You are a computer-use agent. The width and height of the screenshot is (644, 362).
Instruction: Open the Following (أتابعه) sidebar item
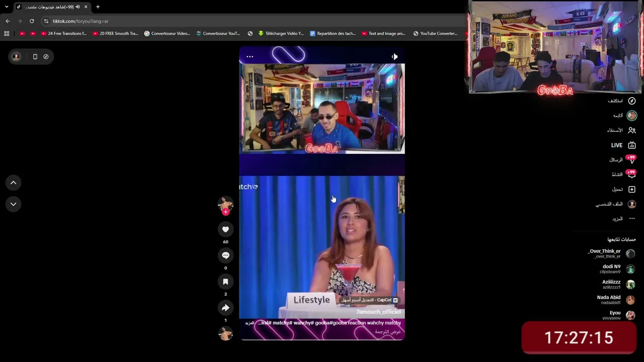pos(624,116)
